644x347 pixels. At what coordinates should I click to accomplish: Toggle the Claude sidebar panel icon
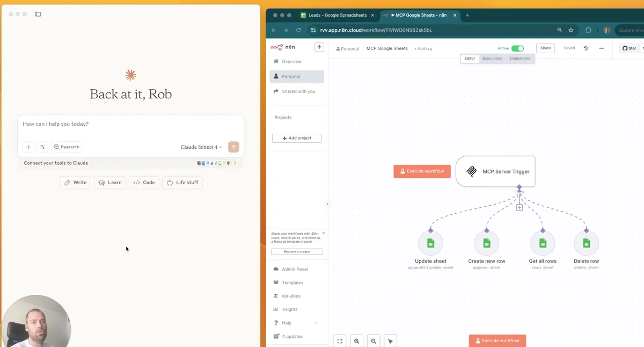pos(38,14)
